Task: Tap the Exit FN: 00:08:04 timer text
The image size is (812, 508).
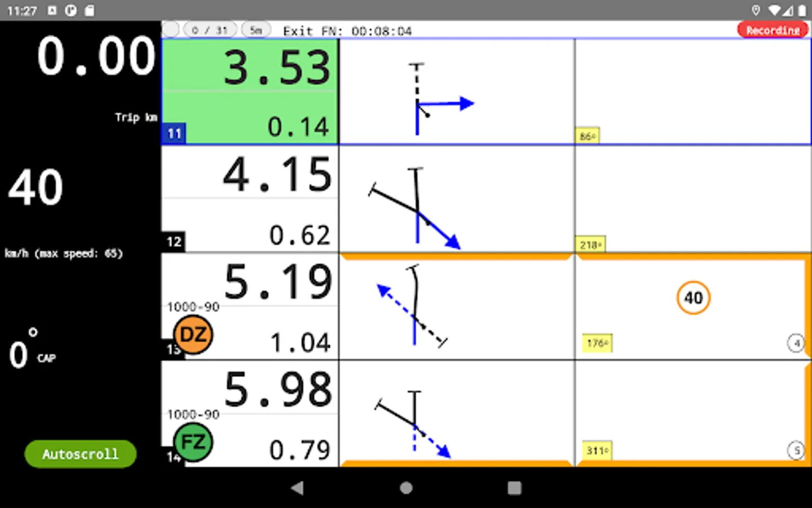Action: click(347, 31)
